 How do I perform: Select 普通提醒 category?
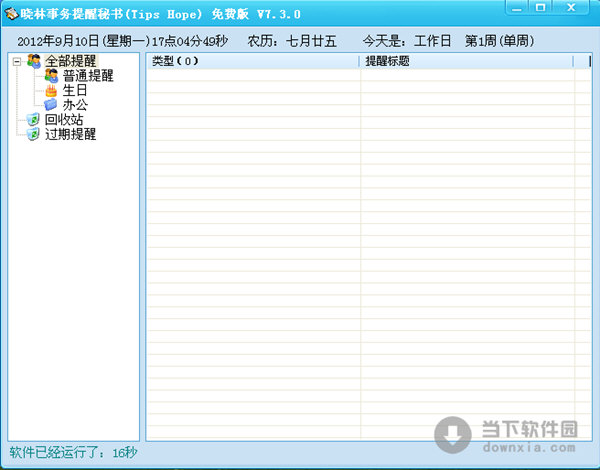88,76
